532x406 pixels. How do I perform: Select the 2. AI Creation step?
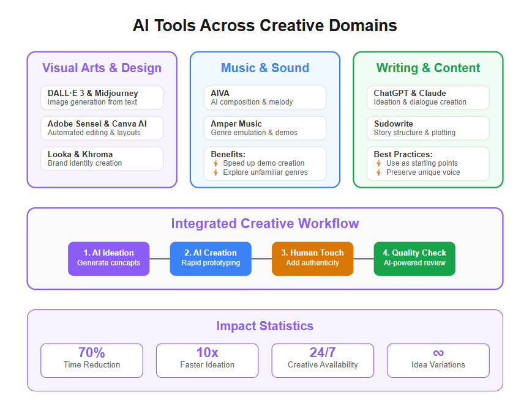pyautogui.click(x=211, y=259)
